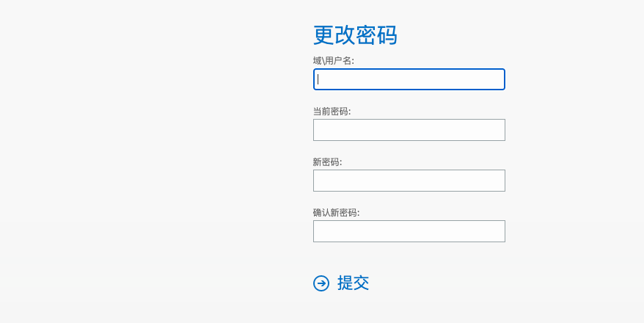
Task: Click into the 当前密码 input box
Action: click(x=409, y=130)
